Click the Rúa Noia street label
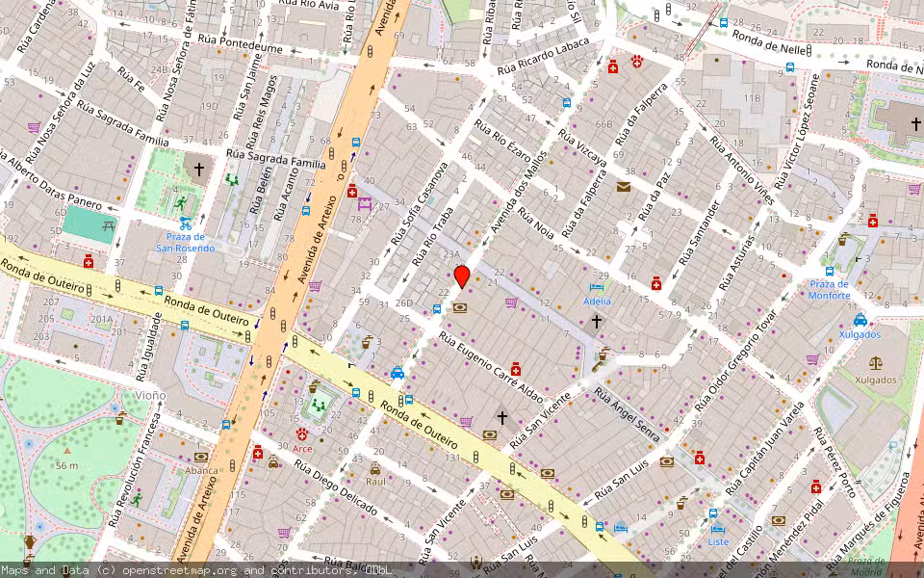 point(535,223)
